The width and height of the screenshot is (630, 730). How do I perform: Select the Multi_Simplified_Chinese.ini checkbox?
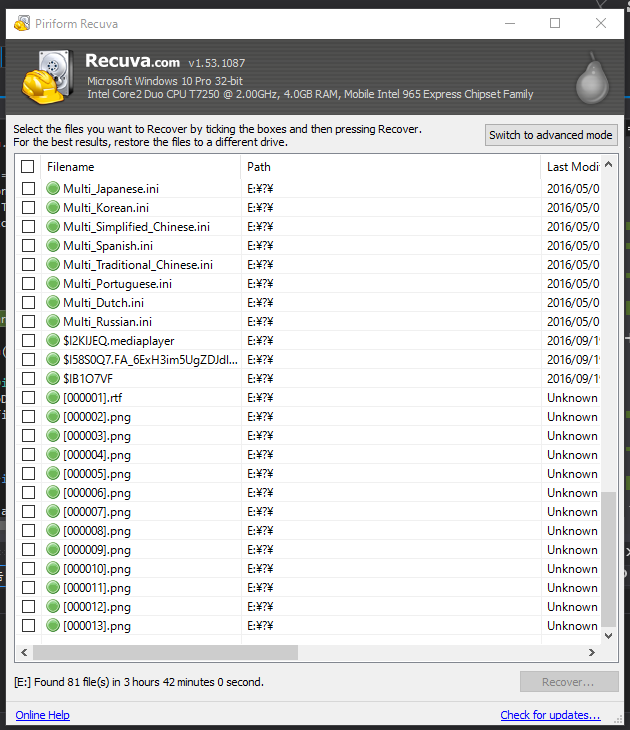(28, 226)
